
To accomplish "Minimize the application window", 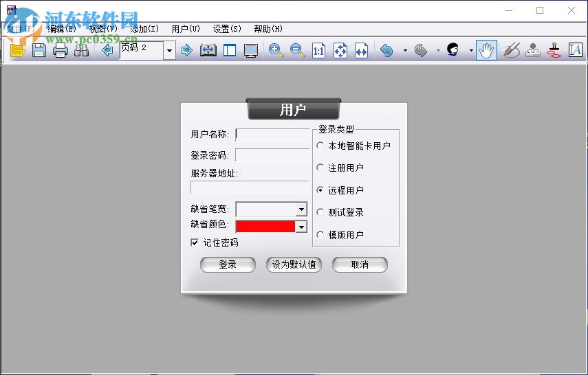I will (x=509, y=10).
